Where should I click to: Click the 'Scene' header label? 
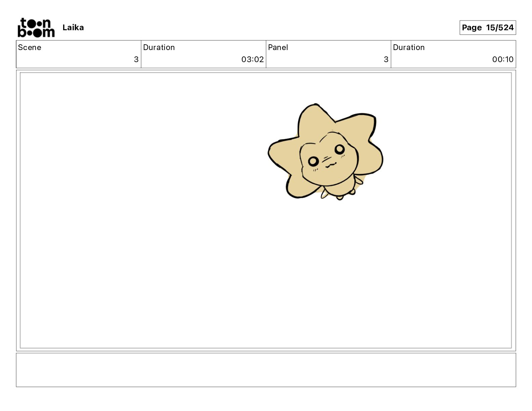(30, 47)
